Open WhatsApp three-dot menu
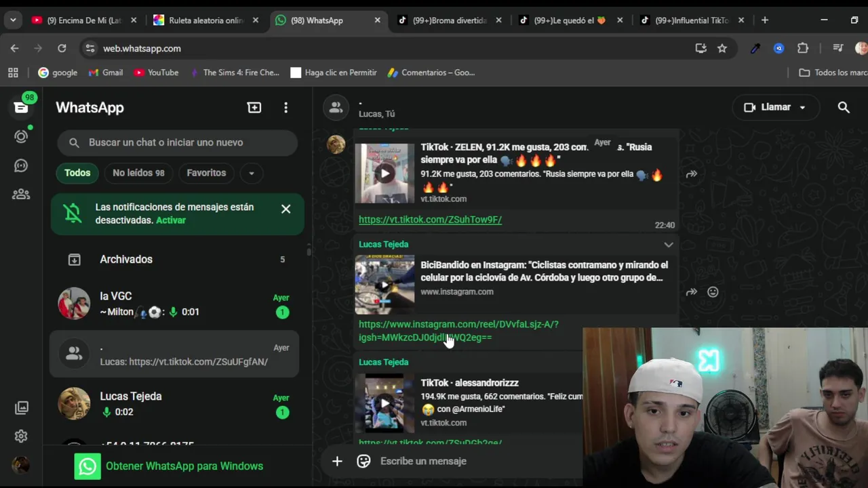The height and width of the screenshot is (488, 868). pyautogui.click(x=285, y=107)
